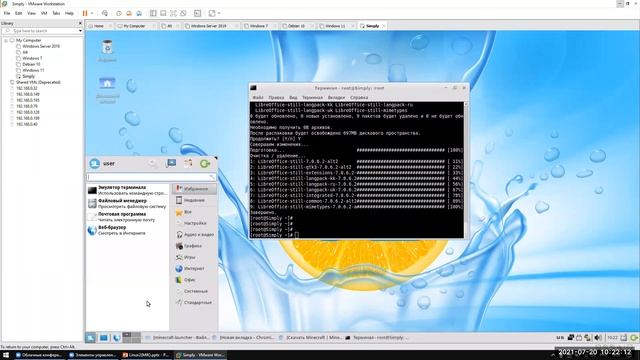This screenshot has width=640, height=360.
Task: Select the Избранное category in the start menu
Action: [x=194, y=189]
